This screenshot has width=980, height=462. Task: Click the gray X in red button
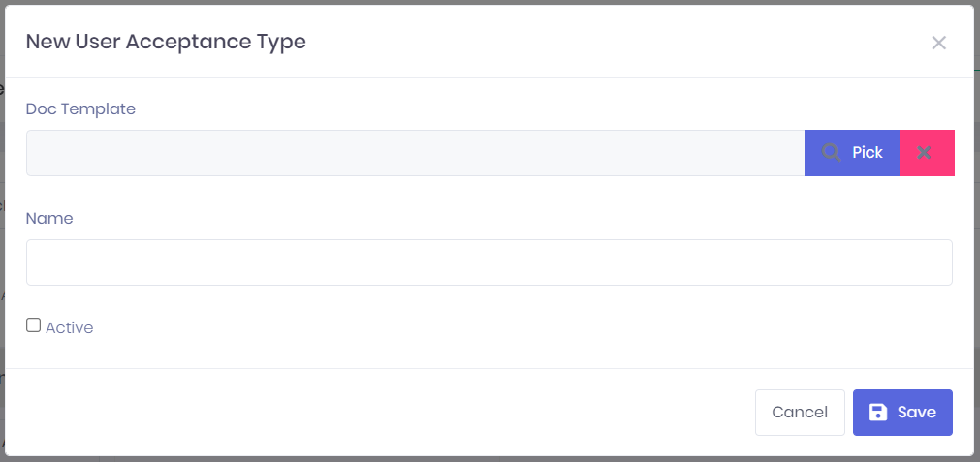(924, 153)
